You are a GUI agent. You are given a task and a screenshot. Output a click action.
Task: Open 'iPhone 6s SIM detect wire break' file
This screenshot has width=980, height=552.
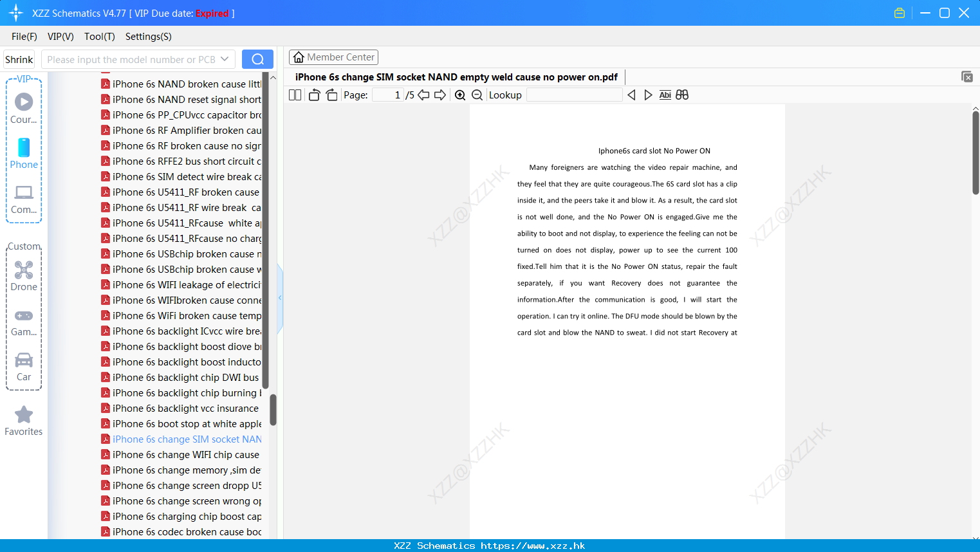click(181, 177)
